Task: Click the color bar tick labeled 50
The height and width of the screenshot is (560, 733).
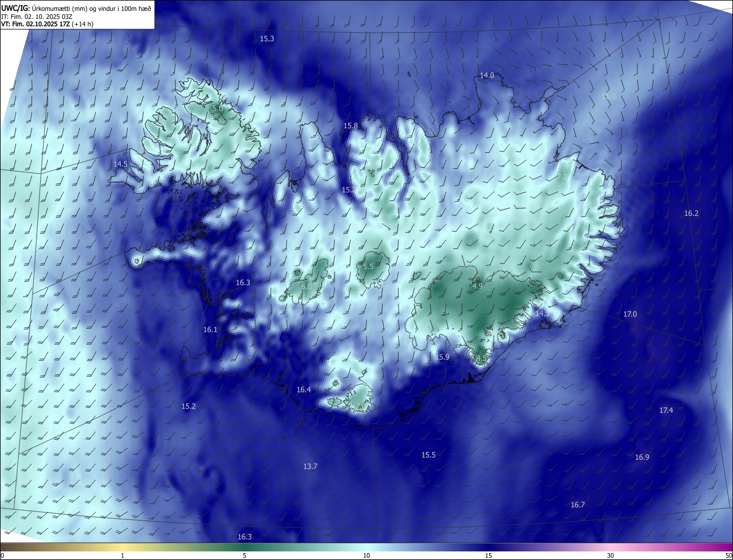Action: 728,556
